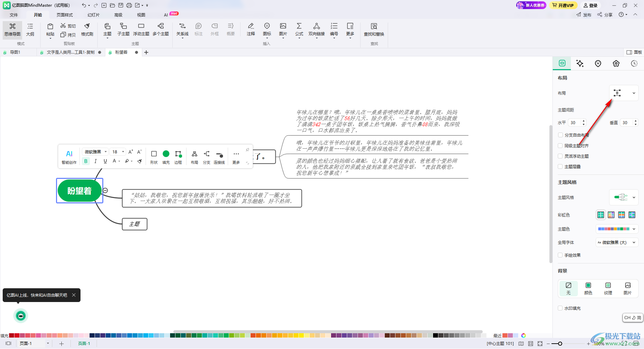Image resolution: width=644 pixels, height=349 pixels.
Task: Expand the Topic Style dropdown
Action: tap(624, 197)
